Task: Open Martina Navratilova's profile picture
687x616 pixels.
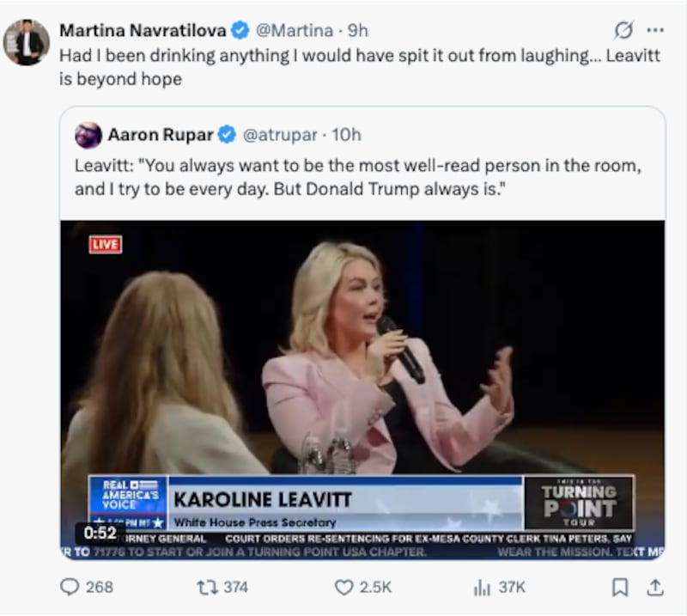Action: (28, 28)
